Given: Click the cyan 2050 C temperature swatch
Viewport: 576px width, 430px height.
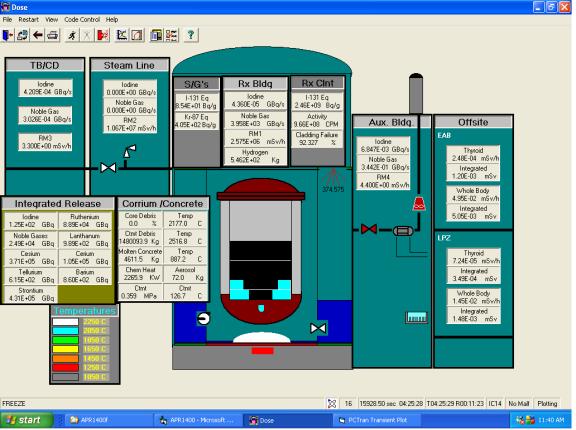Looking at the screenshot, I should (x=65, y=331).
